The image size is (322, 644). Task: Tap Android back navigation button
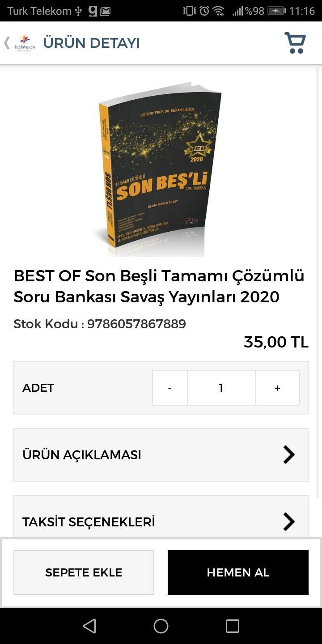pos(89,626)
